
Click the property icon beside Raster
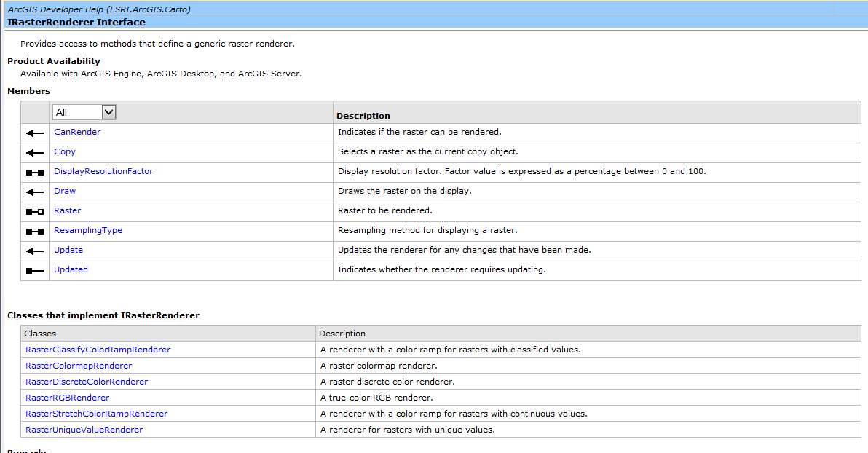pyautogui.click(x=35, y=212)
